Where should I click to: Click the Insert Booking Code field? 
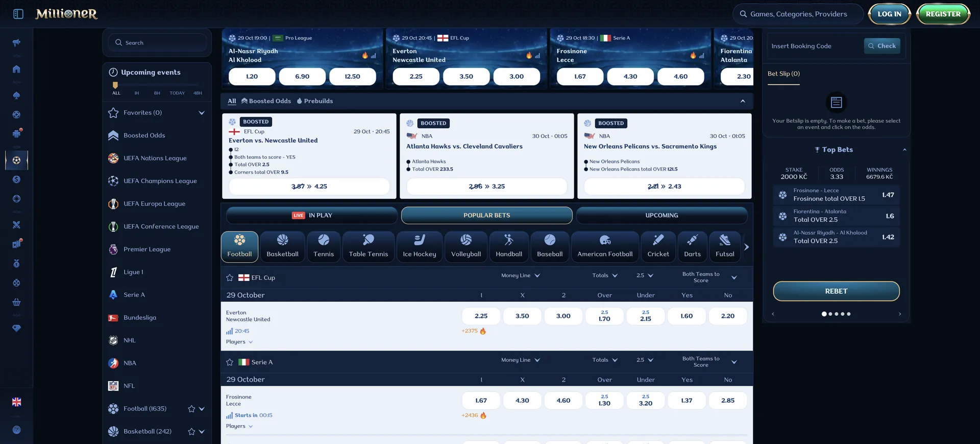point(815,46)
